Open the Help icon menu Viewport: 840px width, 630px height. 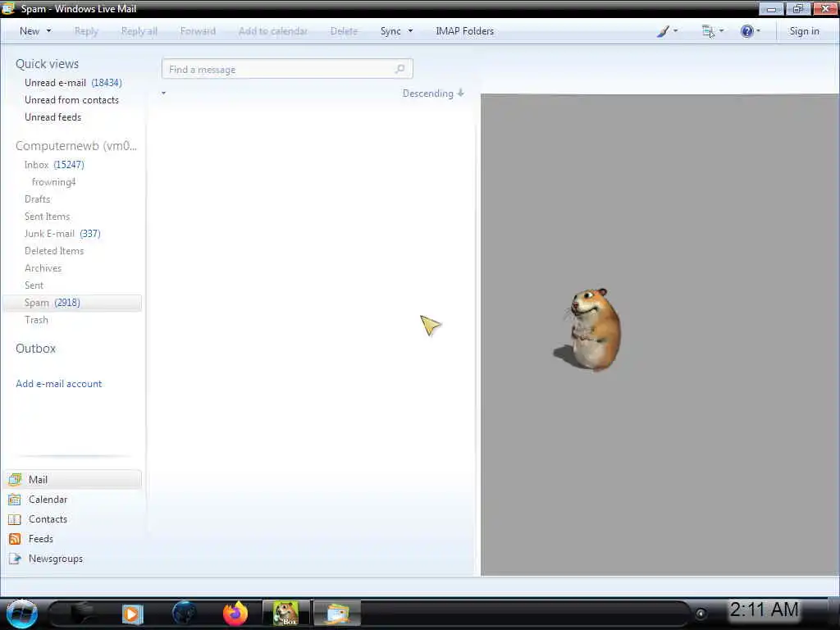[x=750, y=31]
